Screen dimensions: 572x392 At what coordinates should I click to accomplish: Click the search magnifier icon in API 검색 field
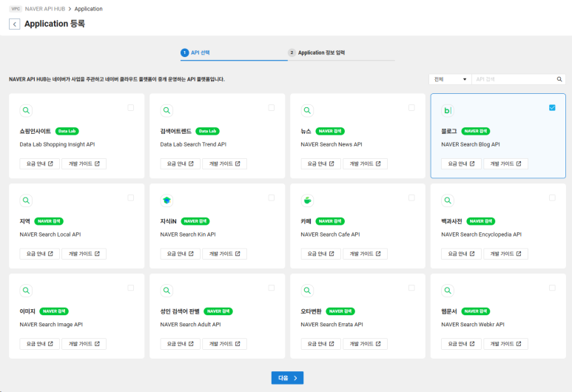(x=559, y=79)
